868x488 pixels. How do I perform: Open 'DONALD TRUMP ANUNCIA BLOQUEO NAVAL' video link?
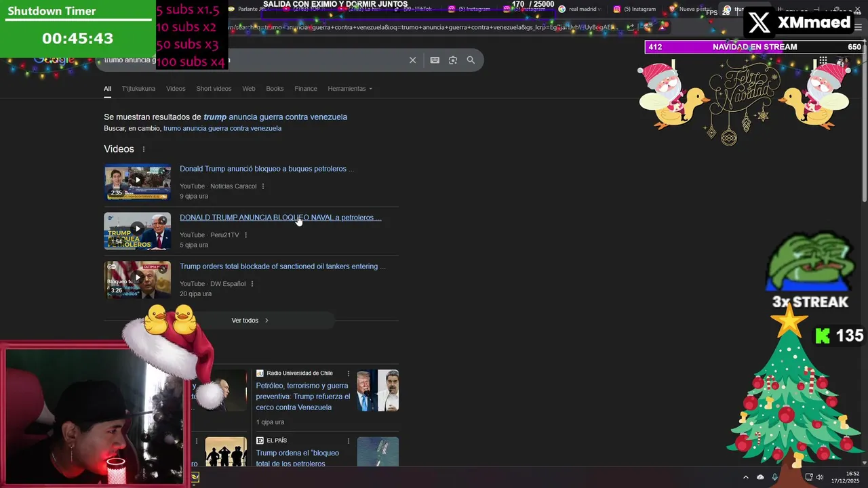tap(280, 218)
